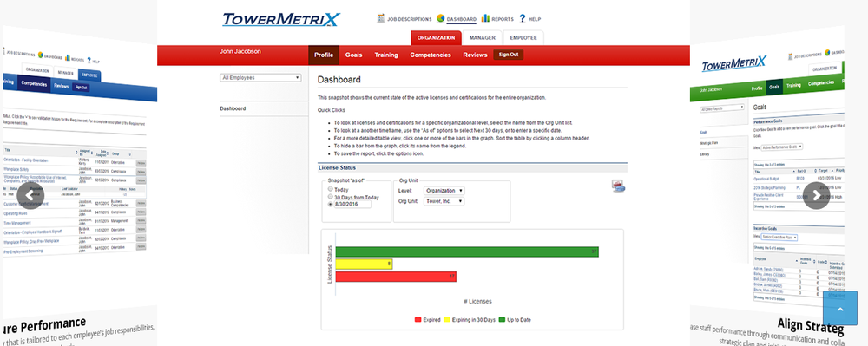
Task: Select Profile menu in right green slide
Action: (757, 88)
